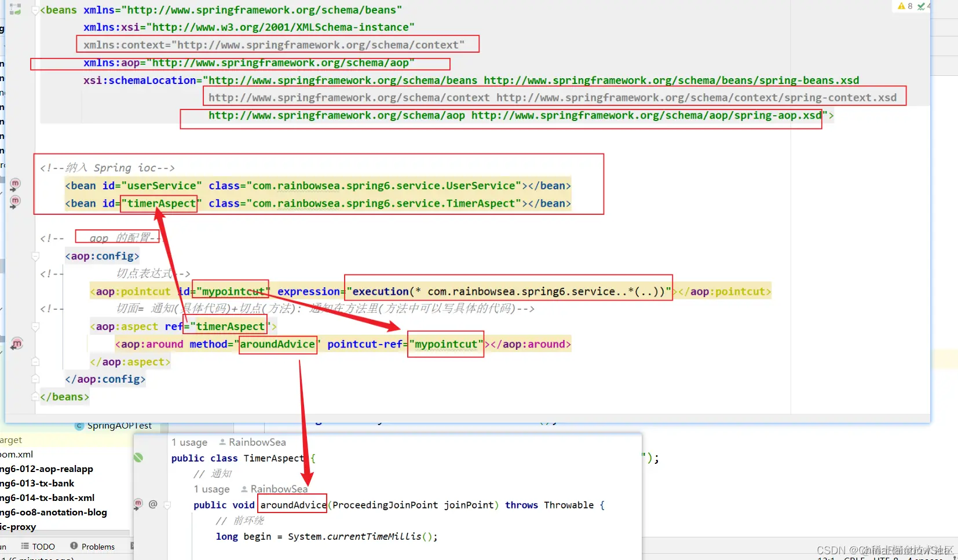Click fold marker at closing aop:aspect tag
Viewport: 958px width, 560px height.
(35, 362)
